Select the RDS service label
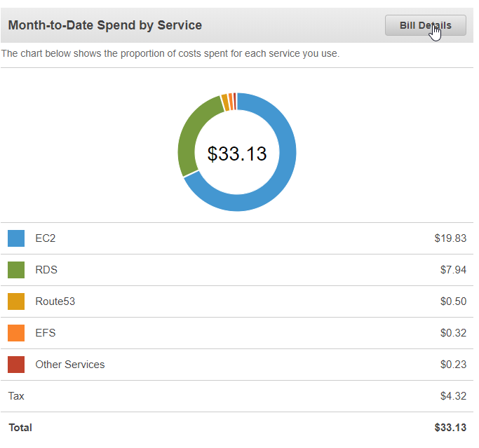The width and height of the screenshot is (479, 448). click(46, 270)
